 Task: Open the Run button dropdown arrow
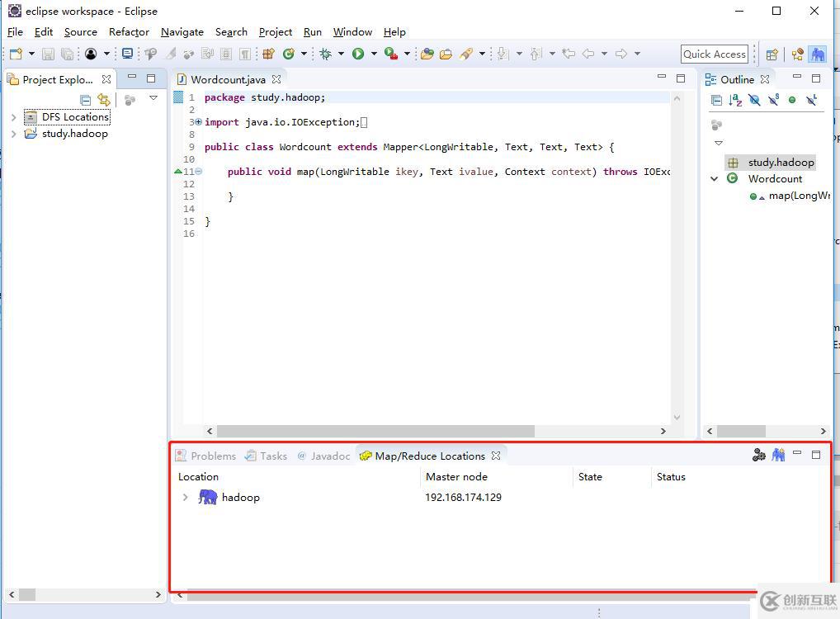click(x=374, y=54)
